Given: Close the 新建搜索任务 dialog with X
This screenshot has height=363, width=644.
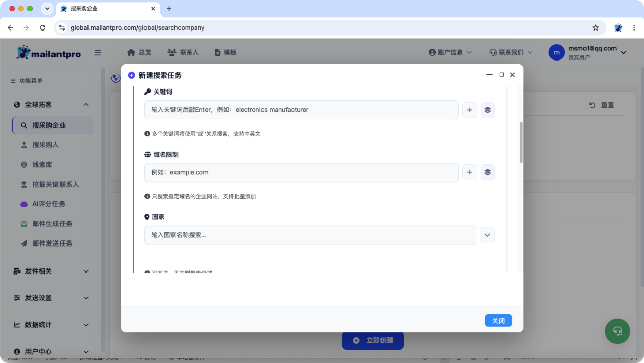Looking at the screenshot, I should tap(512, 75).
